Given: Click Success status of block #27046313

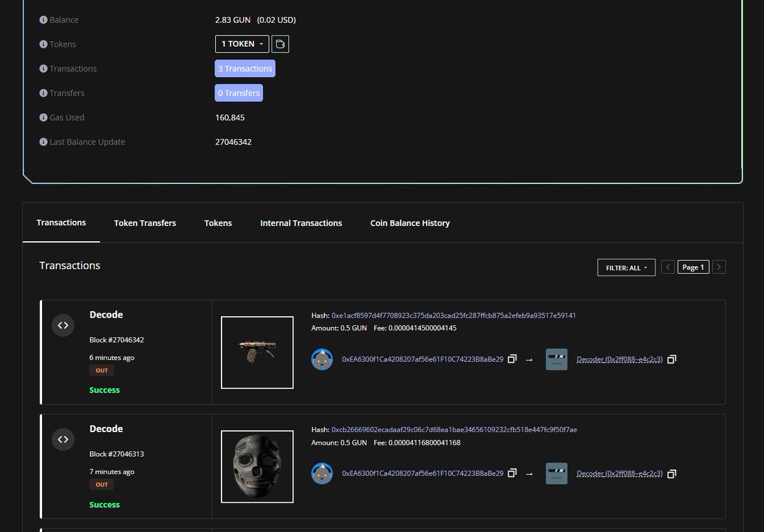Looking at the screenshot, I should tap(104, 505).
